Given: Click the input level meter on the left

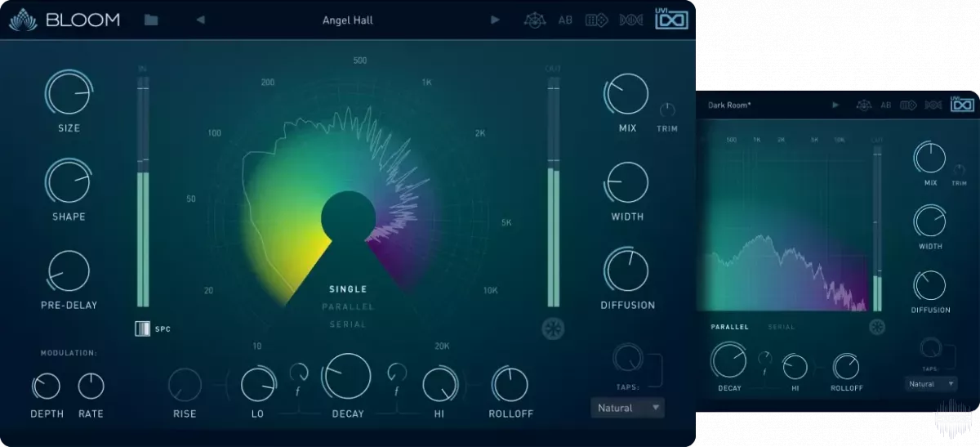Looking at the screenshot, I should click(143, 191).
